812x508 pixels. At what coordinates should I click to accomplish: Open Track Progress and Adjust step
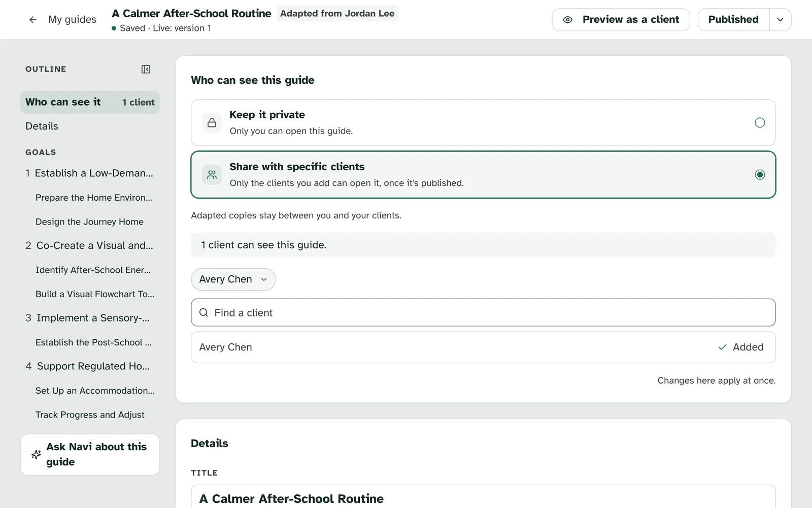[90, 415]
